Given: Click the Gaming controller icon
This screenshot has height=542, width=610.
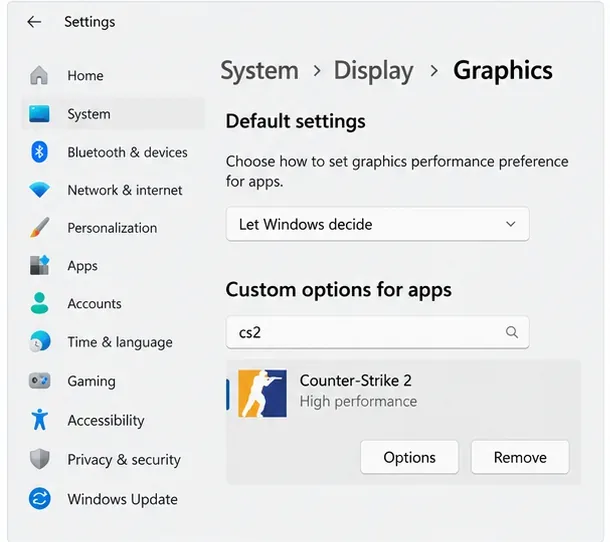Looking at the screenshot, I should [39, 381].
